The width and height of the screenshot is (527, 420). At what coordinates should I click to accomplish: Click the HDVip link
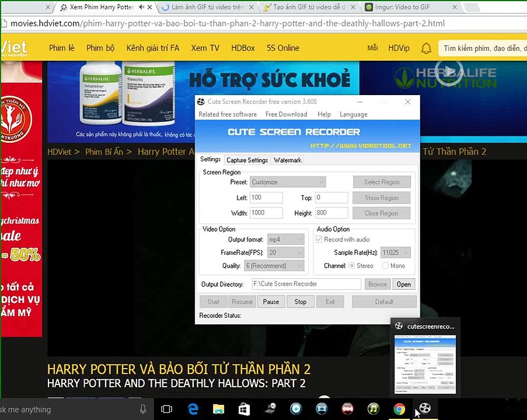click(399, 48)
